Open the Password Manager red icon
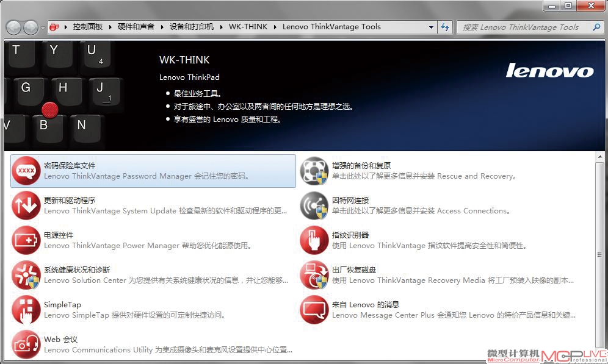The image size is (608, 364). [26, 171]
